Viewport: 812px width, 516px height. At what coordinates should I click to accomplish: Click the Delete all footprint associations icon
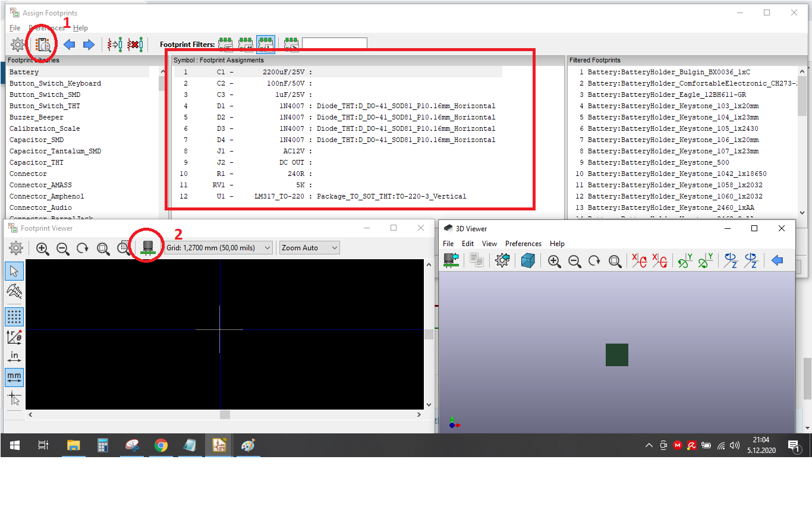pyautogui.click(x=135, y=45)
